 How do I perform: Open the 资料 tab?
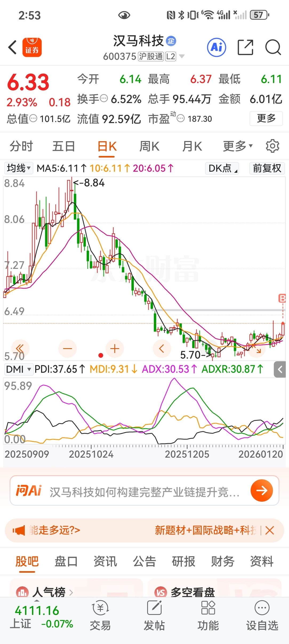(x=262, y=561)
